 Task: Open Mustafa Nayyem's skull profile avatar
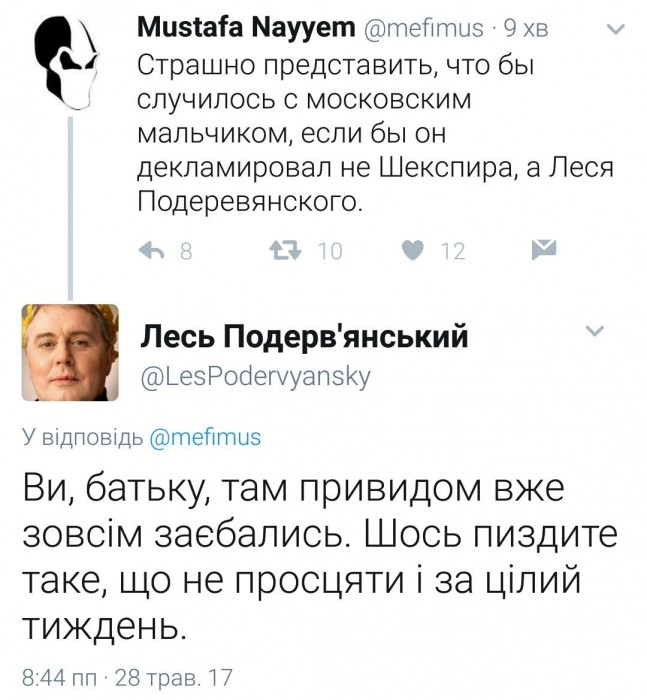pyautogui.click(x=67, y=62)
